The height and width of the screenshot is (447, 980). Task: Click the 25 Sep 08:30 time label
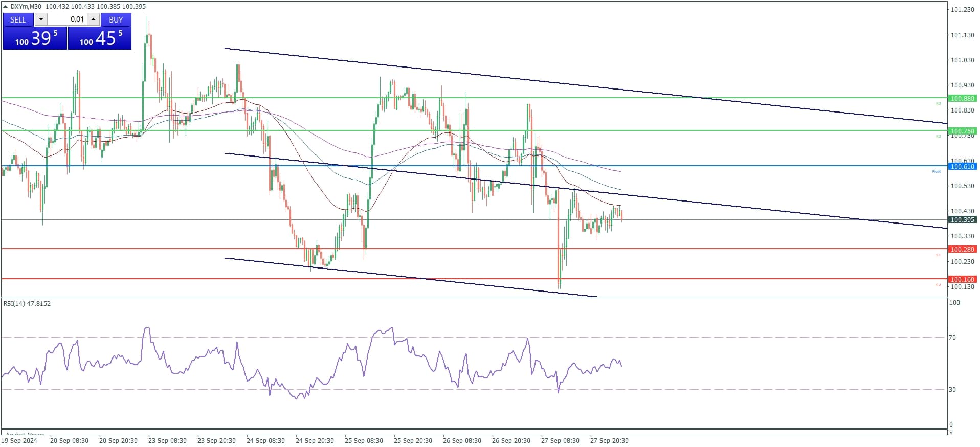click(x=364, y=440)
